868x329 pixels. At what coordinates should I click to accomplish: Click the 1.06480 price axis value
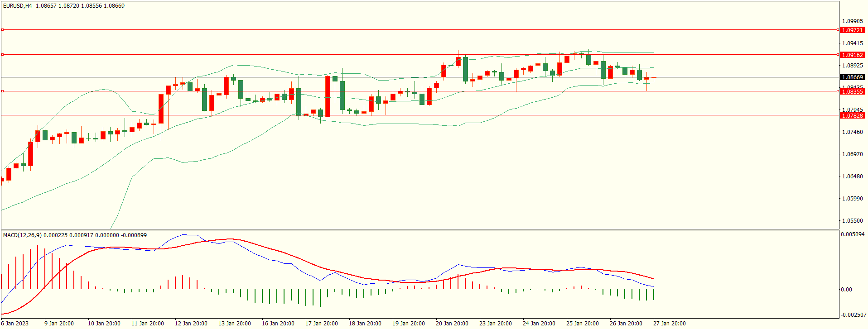coord(852,176)
